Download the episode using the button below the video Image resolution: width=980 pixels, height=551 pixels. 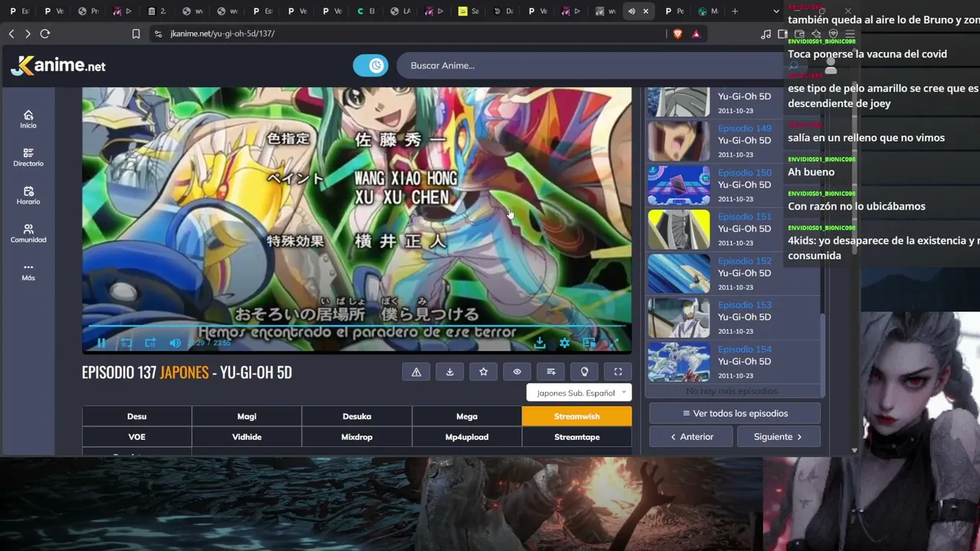[450, 372]
